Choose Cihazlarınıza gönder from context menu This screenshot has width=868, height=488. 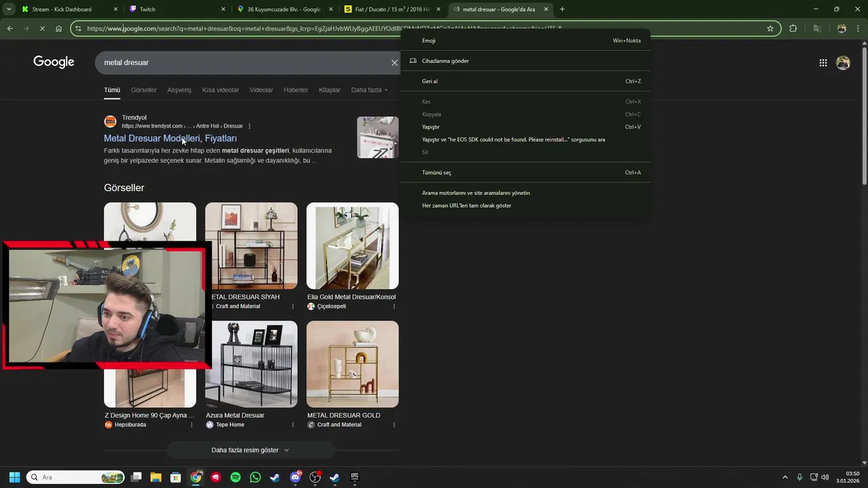pyautogui.click(x=526, y=61)
